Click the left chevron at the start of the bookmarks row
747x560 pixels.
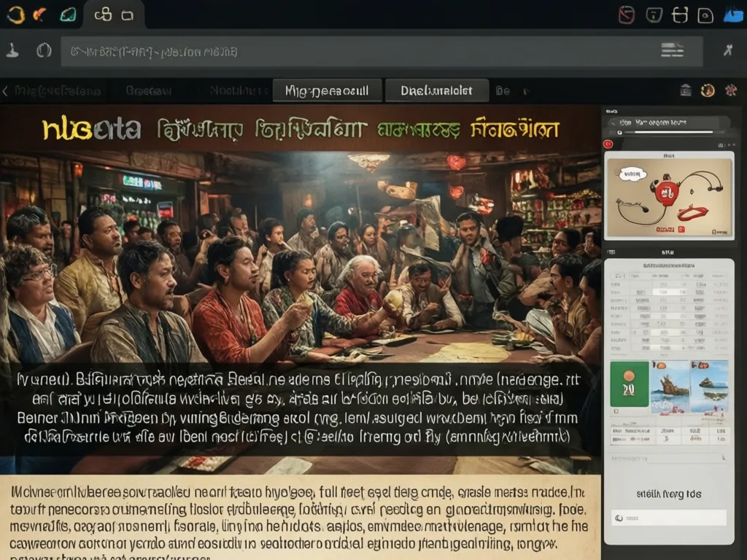click(5, 90)
